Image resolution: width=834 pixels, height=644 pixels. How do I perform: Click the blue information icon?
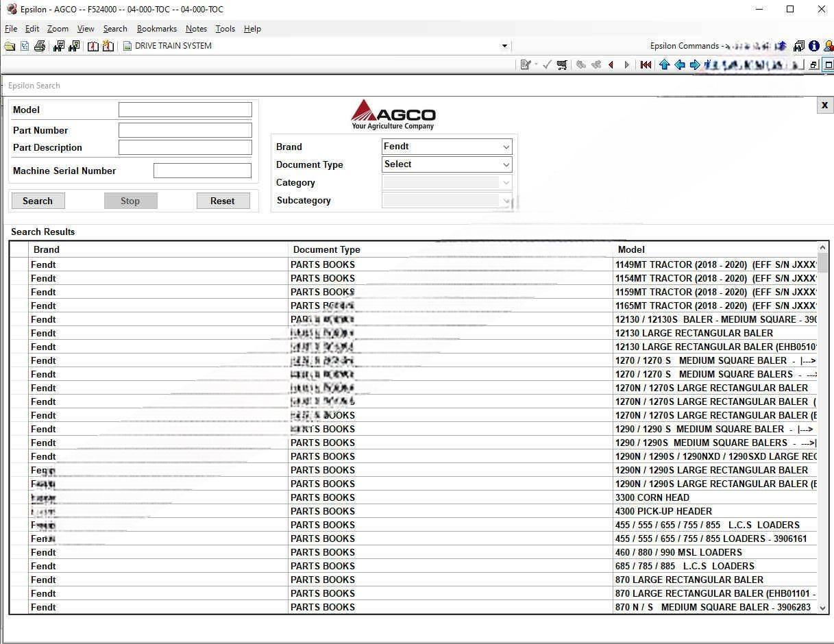tap(813, 46)
